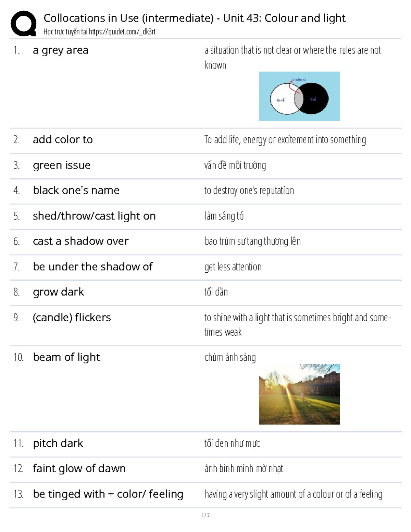Viewport: 411px width, 532px height.
Task: Select the term 'pitch dark'
Action: pyautogui.click(x=58, y=443)
